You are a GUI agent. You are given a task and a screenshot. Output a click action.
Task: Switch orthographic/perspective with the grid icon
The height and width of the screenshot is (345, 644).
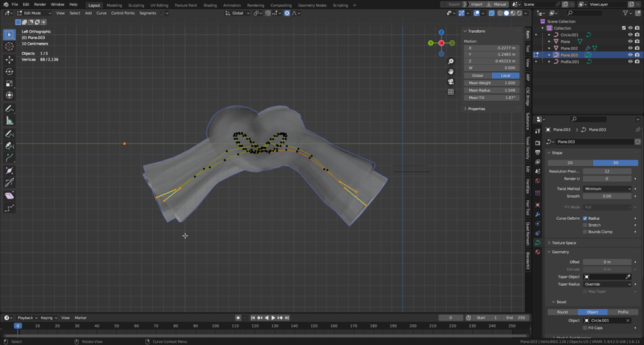(x=451, y=92)
